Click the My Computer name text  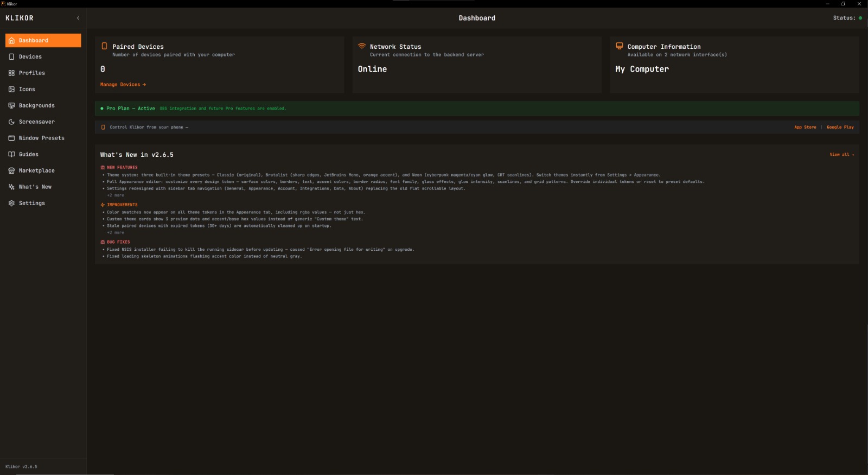pos(642,69)
